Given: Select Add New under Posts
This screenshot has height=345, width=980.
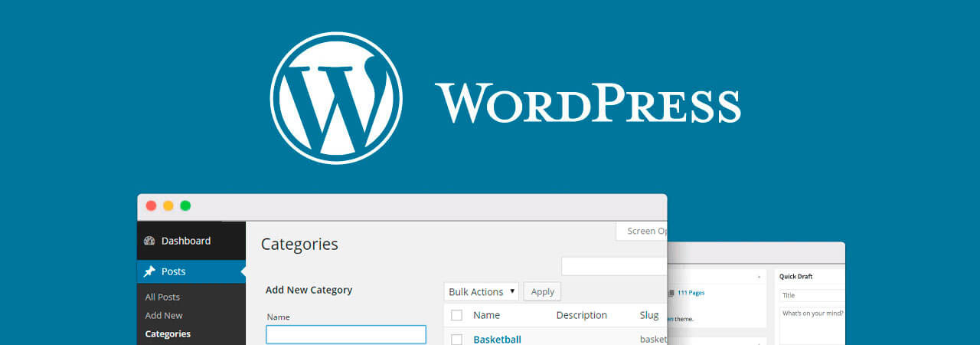Looking at the screenshot, I should [x=164, y=315].
